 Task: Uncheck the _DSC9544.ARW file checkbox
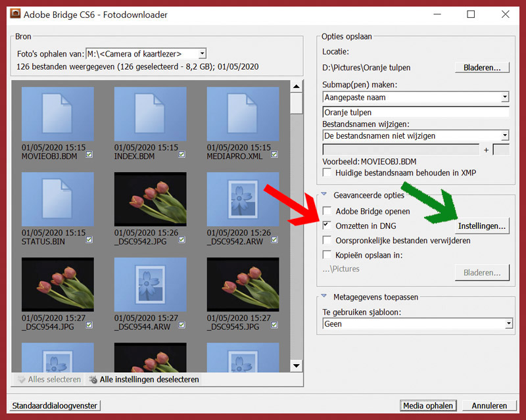(181, 325)
